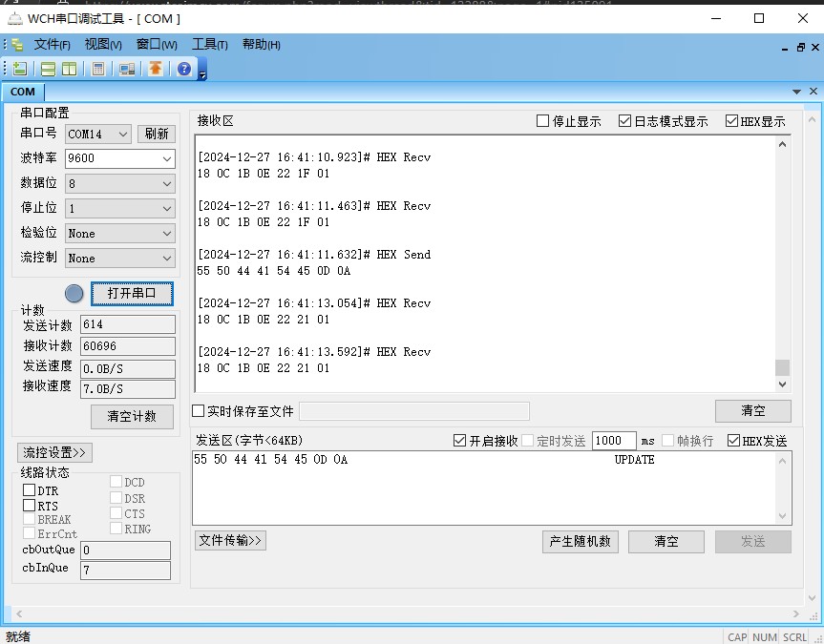Click the round port status indicator

pos(74,294)
